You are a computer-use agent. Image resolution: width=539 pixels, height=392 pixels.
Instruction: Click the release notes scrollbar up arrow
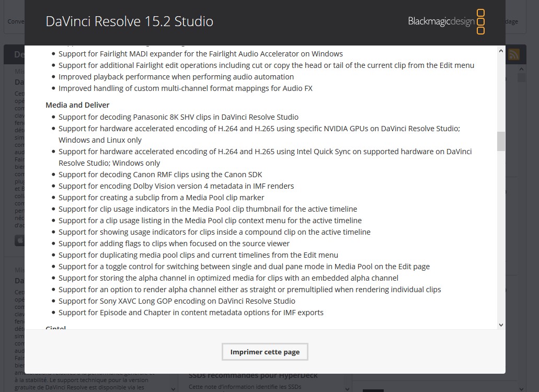(x=501, y=51)
